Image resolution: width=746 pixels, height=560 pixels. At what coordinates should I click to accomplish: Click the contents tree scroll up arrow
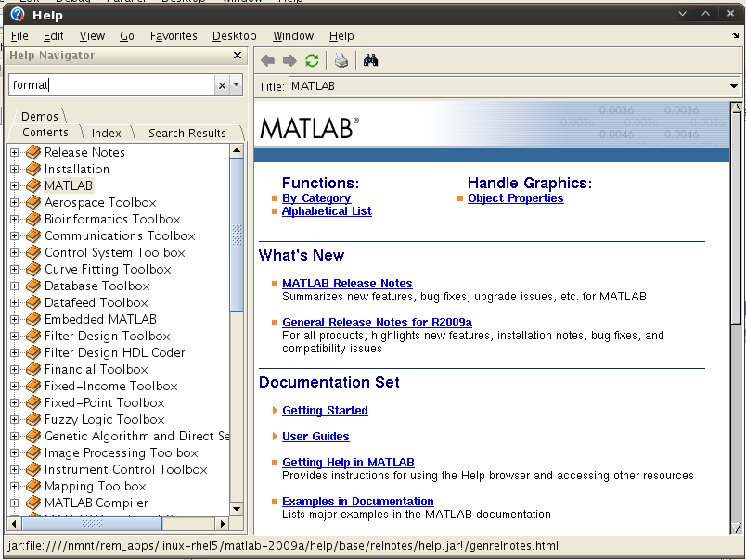237,151
